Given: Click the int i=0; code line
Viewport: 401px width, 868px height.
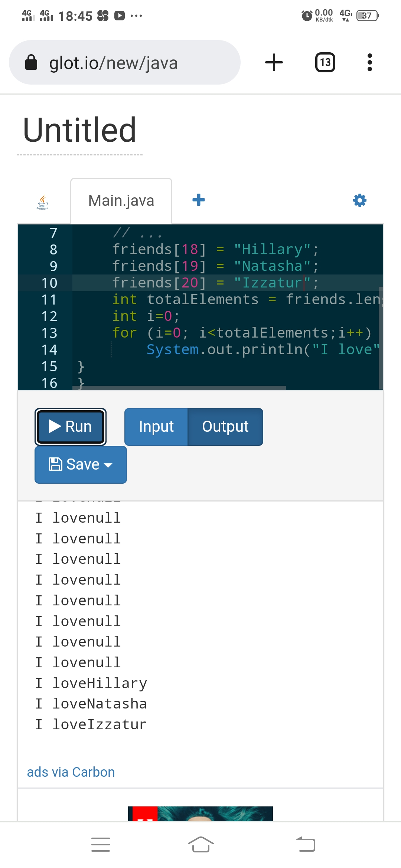Looking at the screenshot, I should pos(146,316).
